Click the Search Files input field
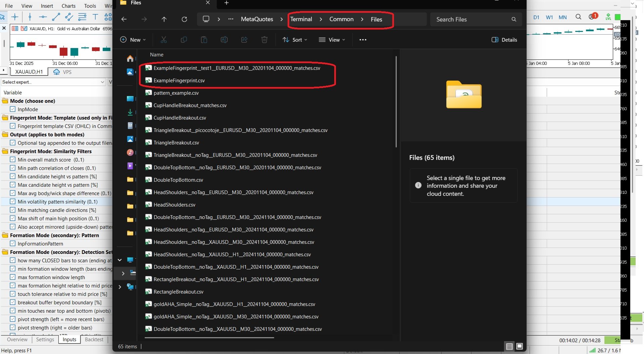 point(472,19)
